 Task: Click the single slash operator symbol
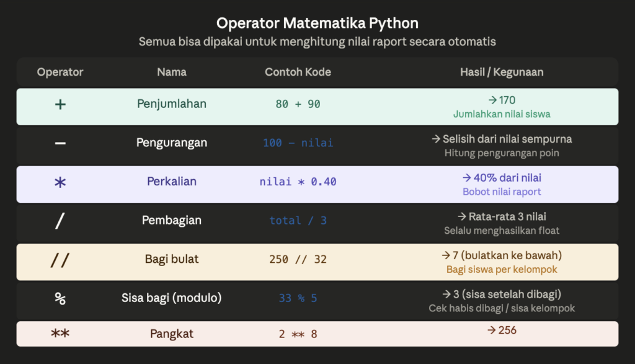point(60,221)
